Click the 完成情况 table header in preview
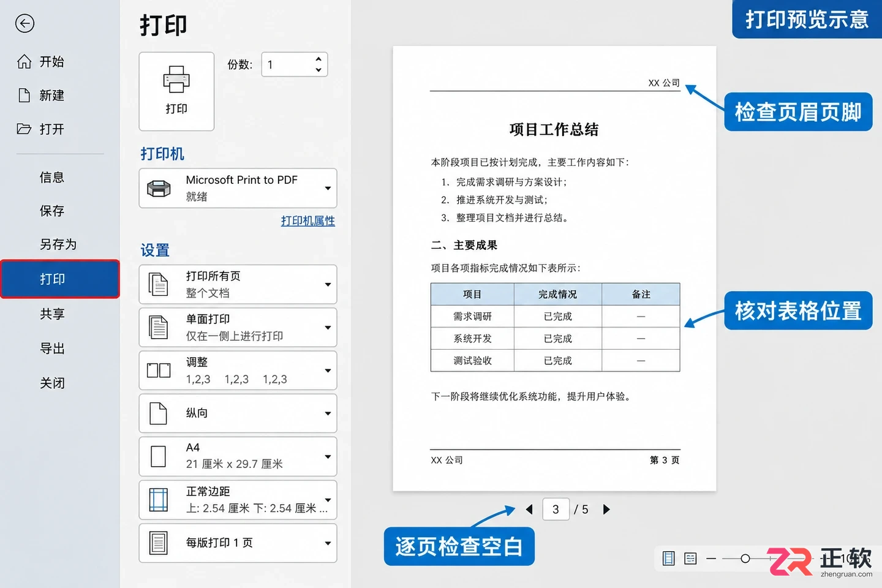The image size is (882, 588). click(557, 295)
